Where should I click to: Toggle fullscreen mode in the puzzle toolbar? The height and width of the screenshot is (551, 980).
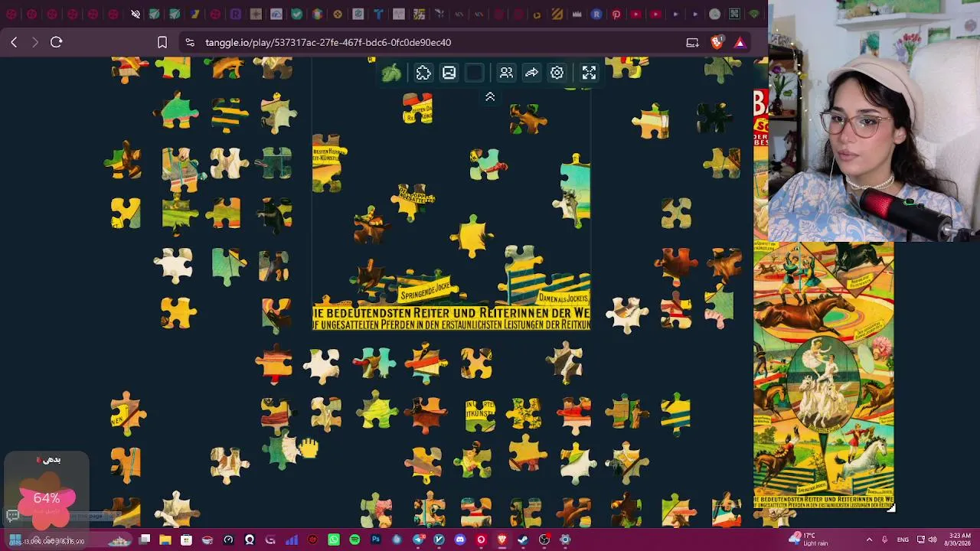tap(589, 73)
